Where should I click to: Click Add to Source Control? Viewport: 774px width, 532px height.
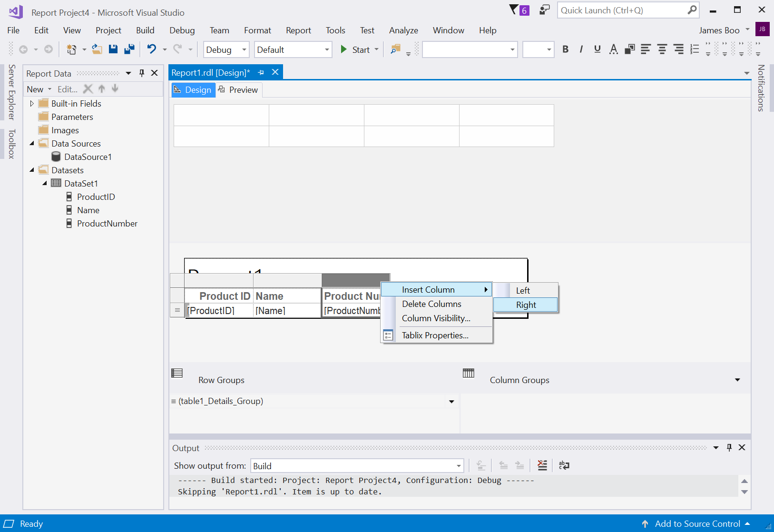[x=697, y=523]
